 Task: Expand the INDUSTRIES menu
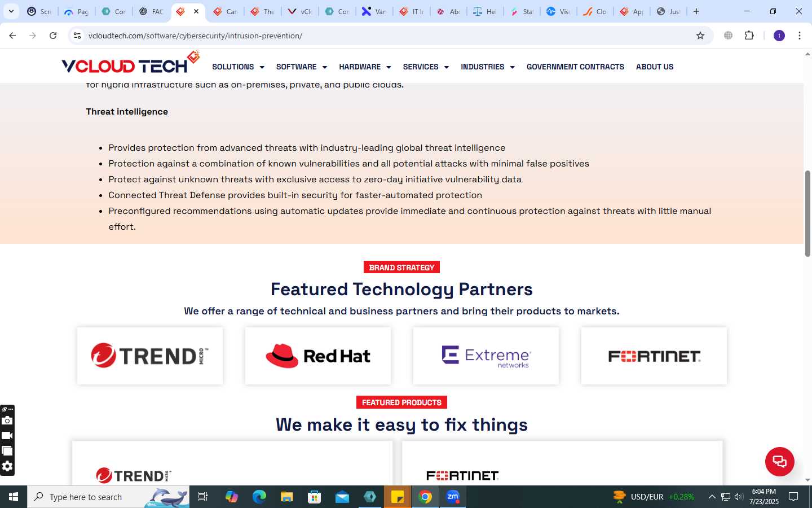(488, 67)
